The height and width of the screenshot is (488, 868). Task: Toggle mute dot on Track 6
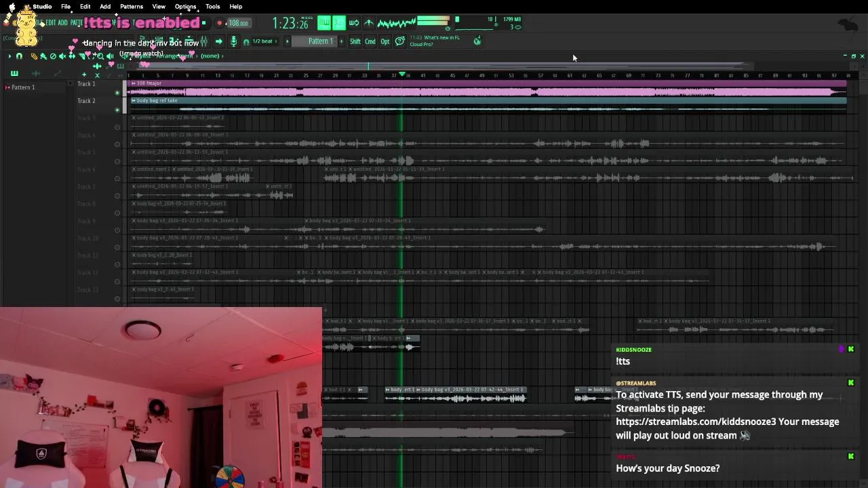click(117, 179)
